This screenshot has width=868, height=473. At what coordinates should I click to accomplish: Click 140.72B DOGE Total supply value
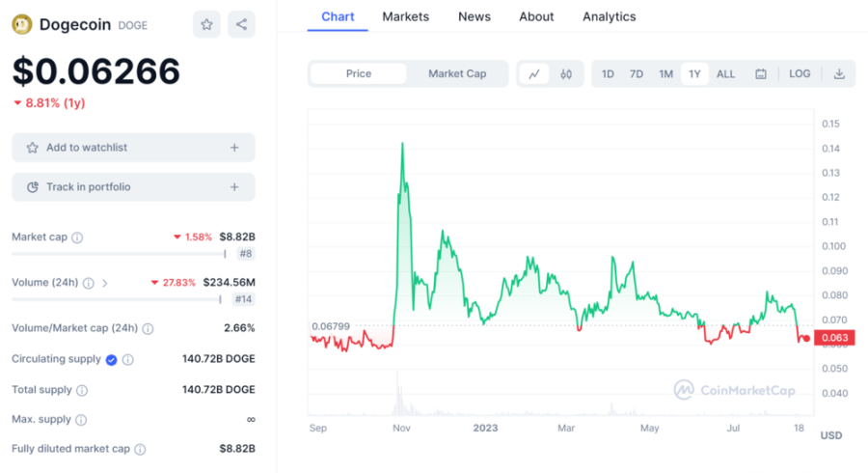219,389
